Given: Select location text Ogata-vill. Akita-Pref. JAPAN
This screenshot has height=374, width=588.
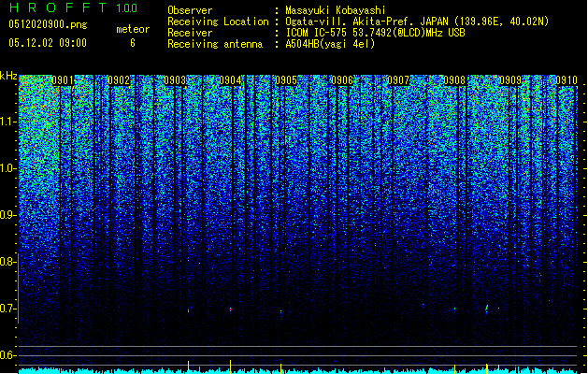Looking at the screenshot, I should tap(366, 22).
